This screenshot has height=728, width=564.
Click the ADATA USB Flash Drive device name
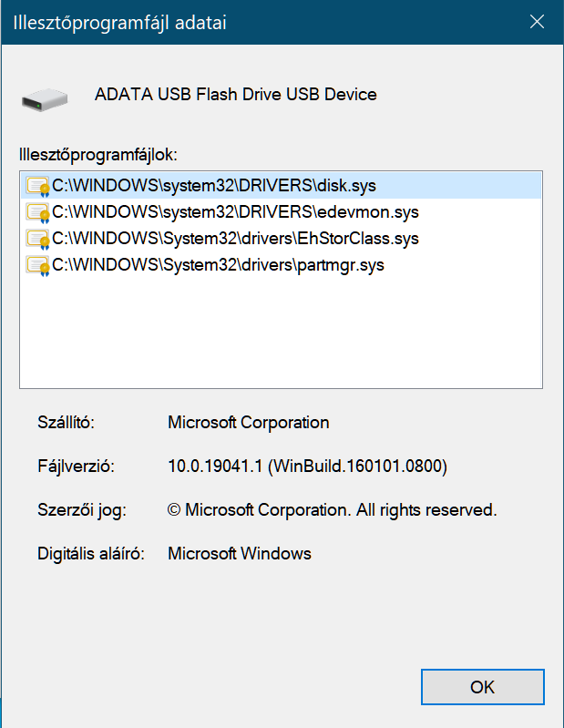click(235, 95)
